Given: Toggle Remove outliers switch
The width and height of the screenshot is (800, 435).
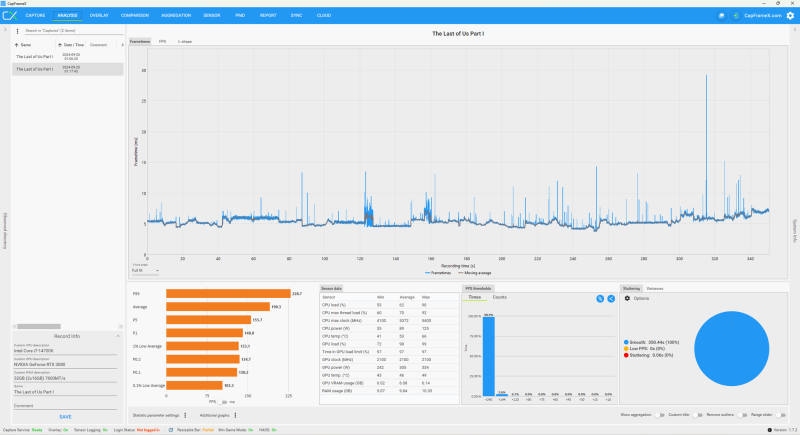Looking at the screenshot, I should [x=742, y=415].
